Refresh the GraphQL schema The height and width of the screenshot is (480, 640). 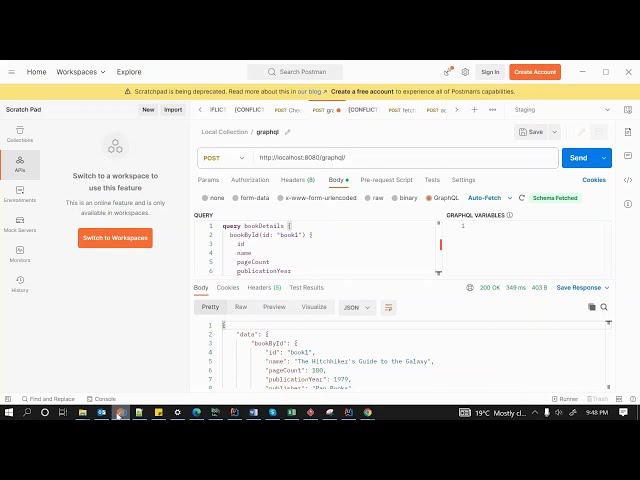pos(522,198)
